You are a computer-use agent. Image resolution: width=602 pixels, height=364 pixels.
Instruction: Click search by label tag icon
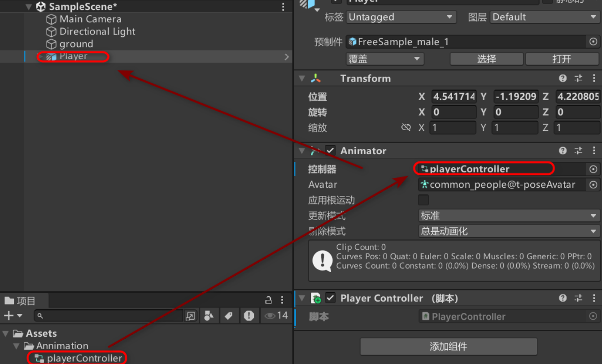click(x=229, y=316)
